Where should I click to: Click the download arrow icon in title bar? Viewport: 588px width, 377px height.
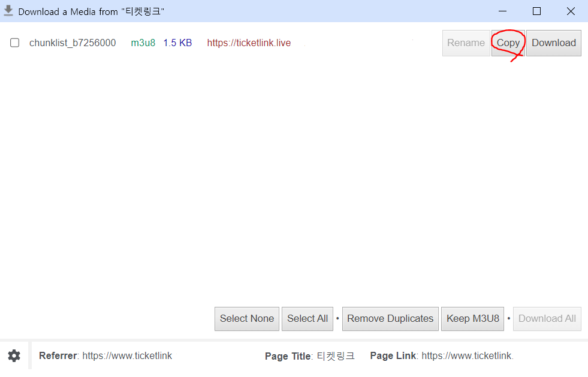tap(8, 11)
